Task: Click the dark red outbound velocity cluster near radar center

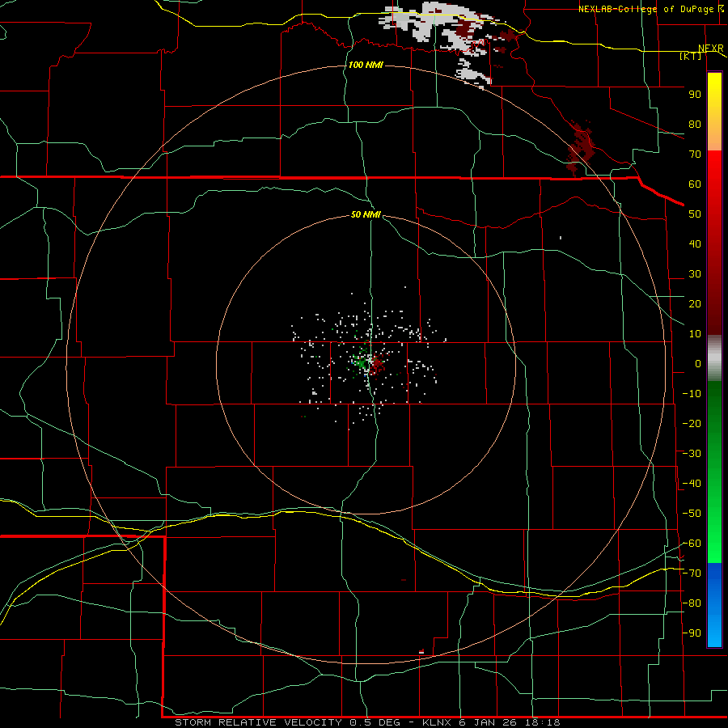Action: pyautogui.click(x=377, y=363)
